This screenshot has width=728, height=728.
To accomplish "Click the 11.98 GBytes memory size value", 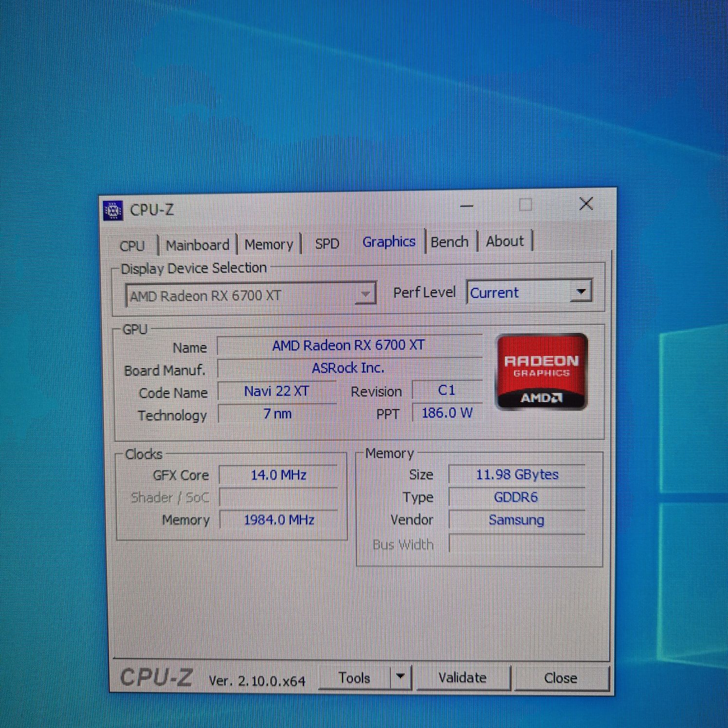I will tap(517, 474).
